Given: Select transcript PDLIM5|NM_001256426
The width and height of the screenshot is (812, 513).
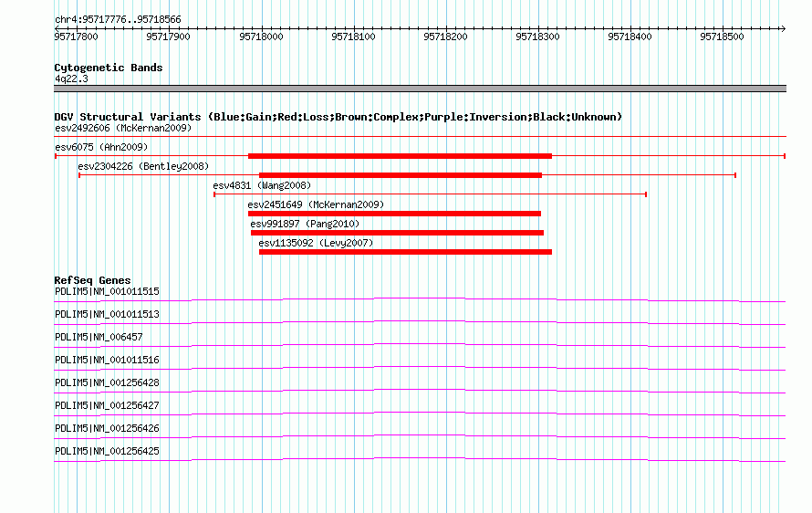Looking at the screenshot, I should 107,428.
